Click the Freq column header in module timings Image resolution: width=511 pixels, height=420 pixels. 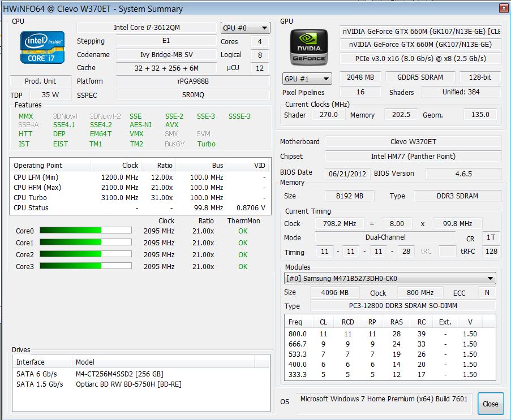(x=299, y=322)
